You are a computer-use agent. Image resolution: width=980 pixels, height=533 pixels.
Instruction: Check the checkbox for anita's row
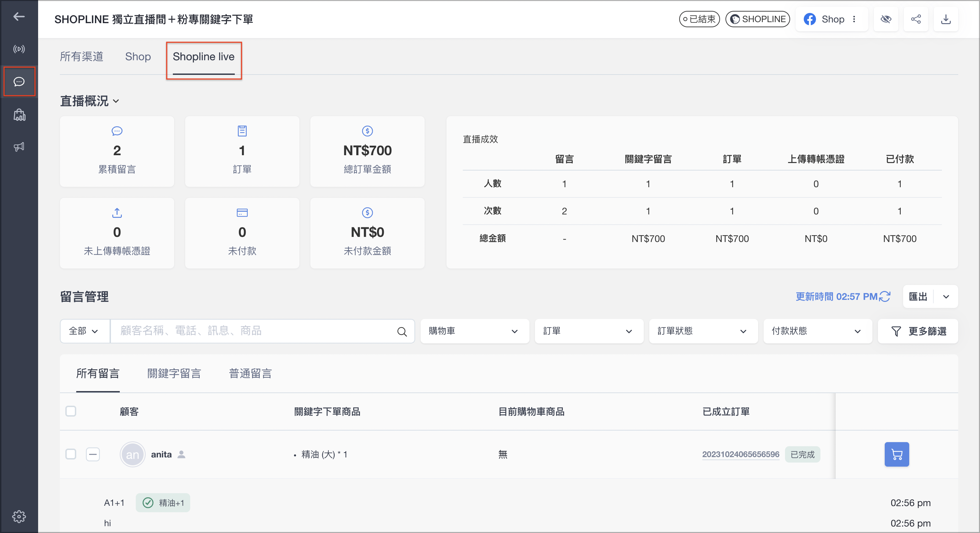point(71,454)
